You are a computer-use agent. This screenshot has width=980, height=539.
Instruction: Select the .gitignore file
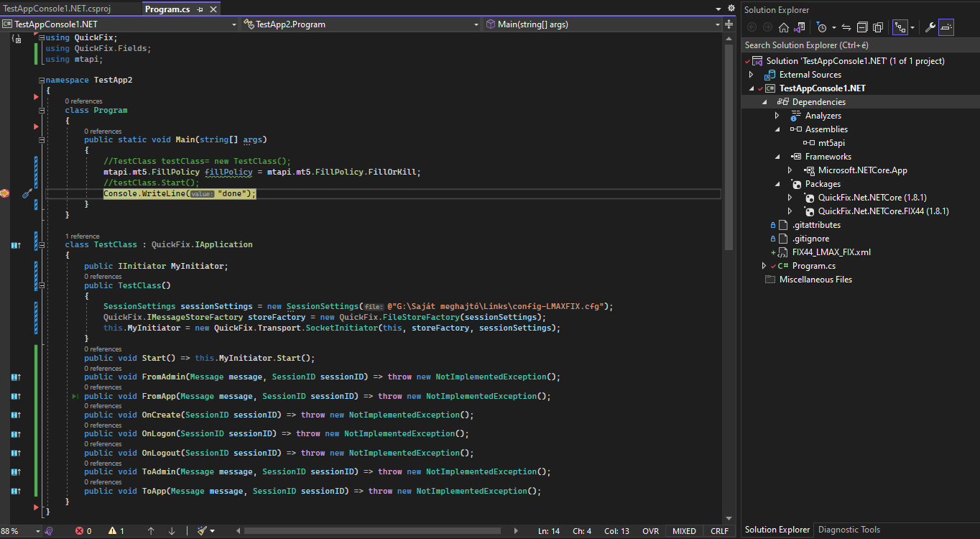click(x=810, y=239)
